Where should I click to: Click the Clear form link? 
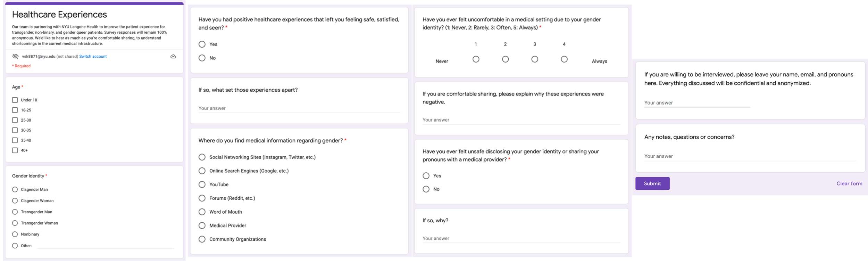(x=849, y=183)
